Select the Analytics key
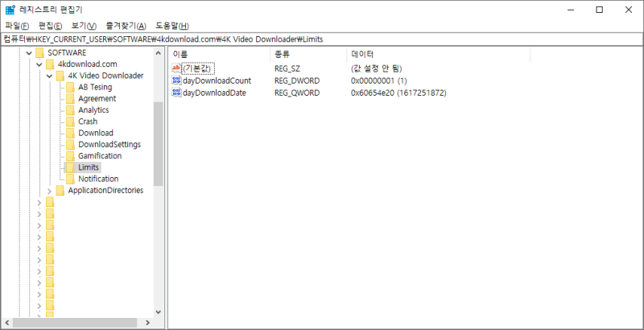Viewport: 644px width, 330px height. [x=93, y=110]
